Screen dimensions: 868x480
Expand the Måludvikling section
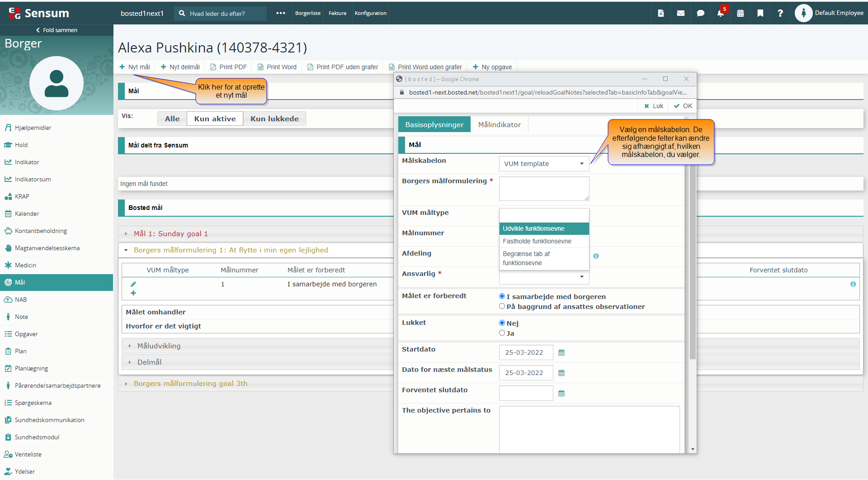tap(130, 346)
